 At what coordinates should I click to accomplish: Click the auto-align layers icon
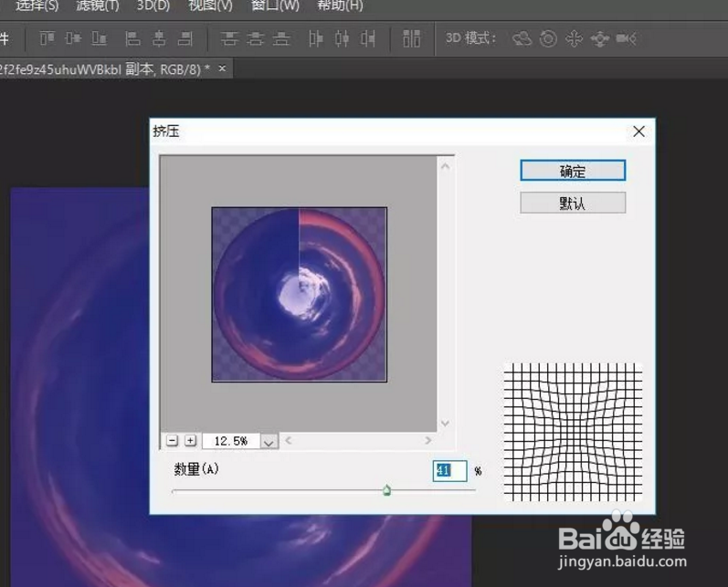click(411, 38)
